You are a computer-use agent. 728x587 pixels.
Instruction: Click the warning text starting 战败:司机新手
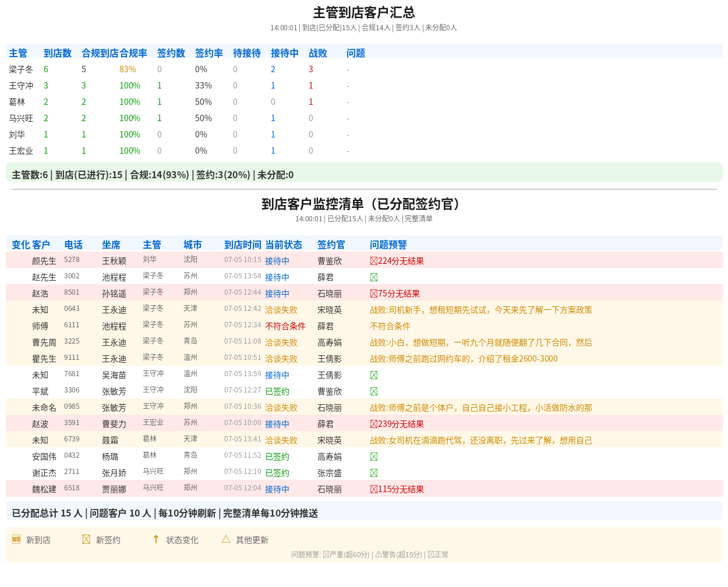coord(481,310)
